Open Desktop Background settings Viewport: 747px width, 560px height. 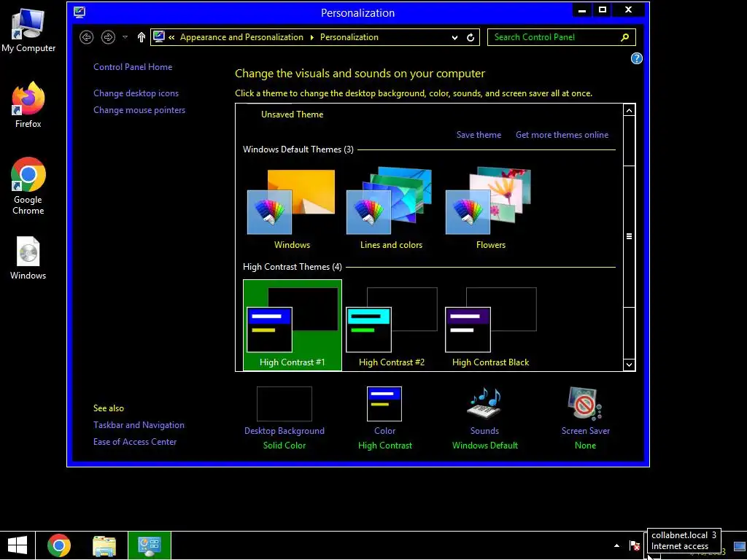click(285, 419)
